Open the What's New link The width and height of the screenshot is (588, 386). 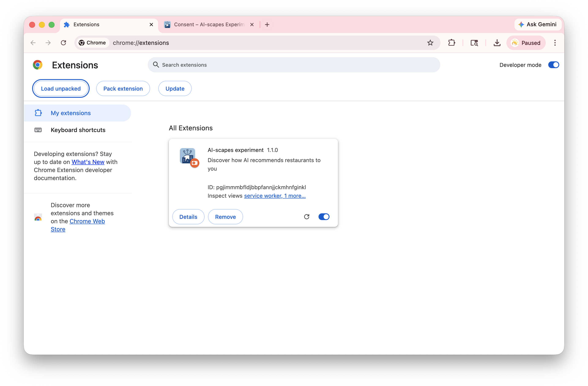(88, 162)
